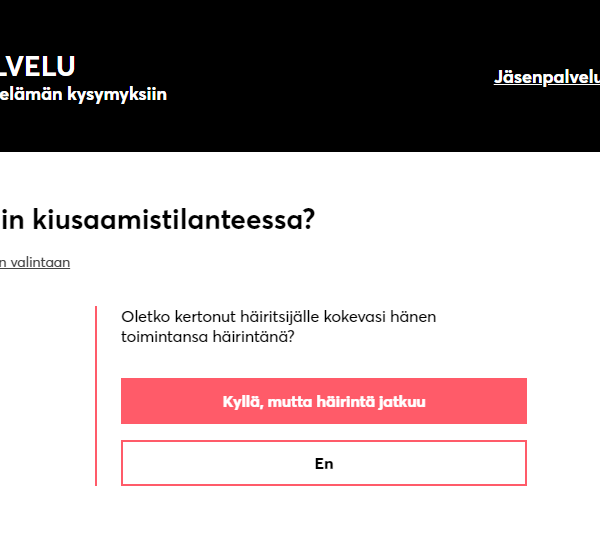The width and height of the screenshot is (600, 549).
Task: Answer yes, harassment continues
Action: point(324,401)
